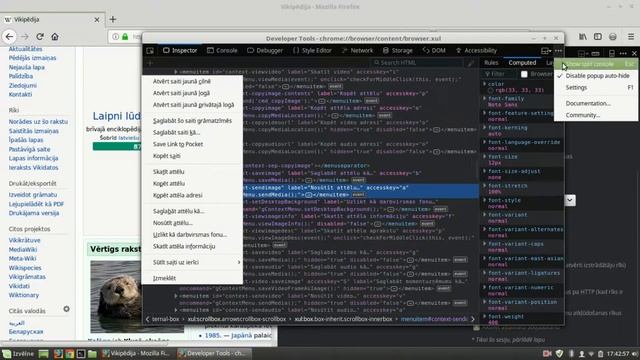Toggle Disable popup auto-hide option
Screen dimensions: 640x360
[596, 76]
